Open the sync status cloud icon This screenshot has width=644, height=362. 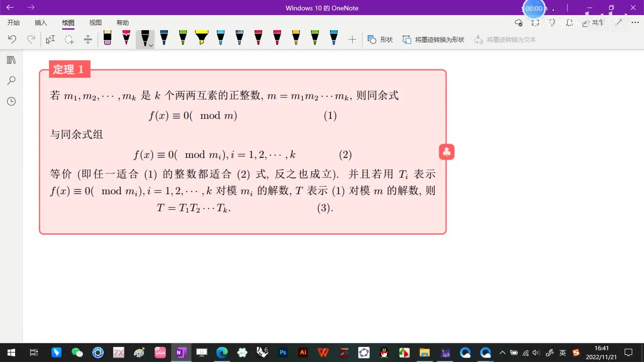pyautogui.click(x=519, y=23)
